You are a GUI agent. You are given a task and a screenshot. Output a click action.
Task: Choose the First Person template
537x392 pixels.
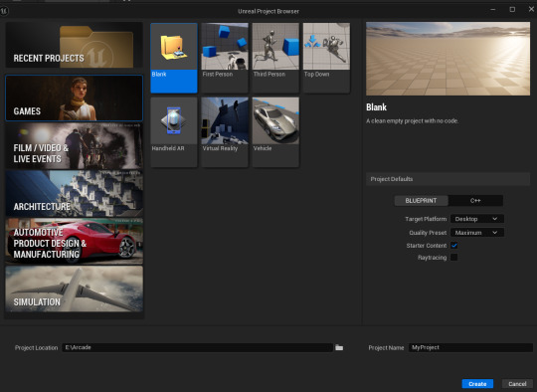coord(225,58)
